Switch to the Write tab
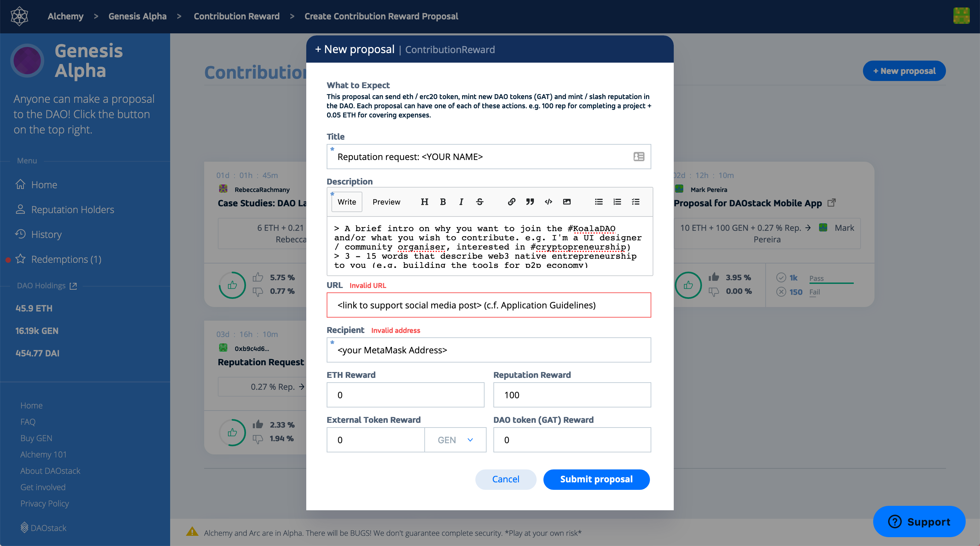 (347, 202)
